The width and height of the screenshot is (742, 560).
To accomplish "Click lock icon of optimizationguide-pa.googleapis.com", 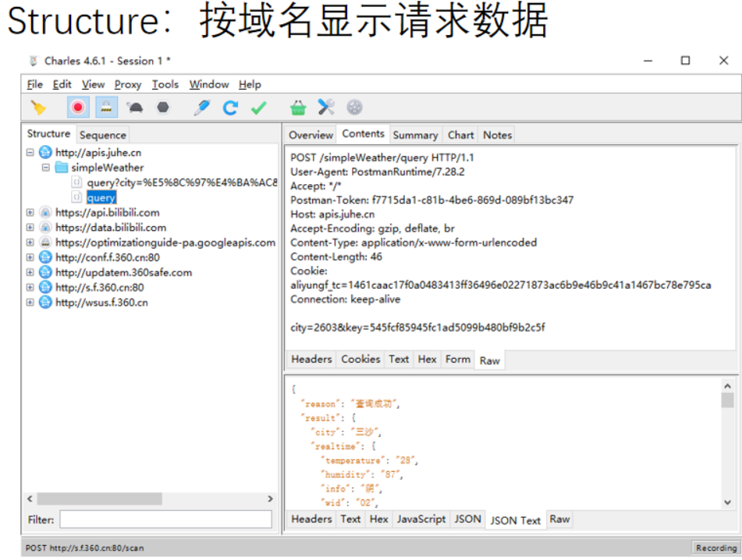I will tap(45, 243).
